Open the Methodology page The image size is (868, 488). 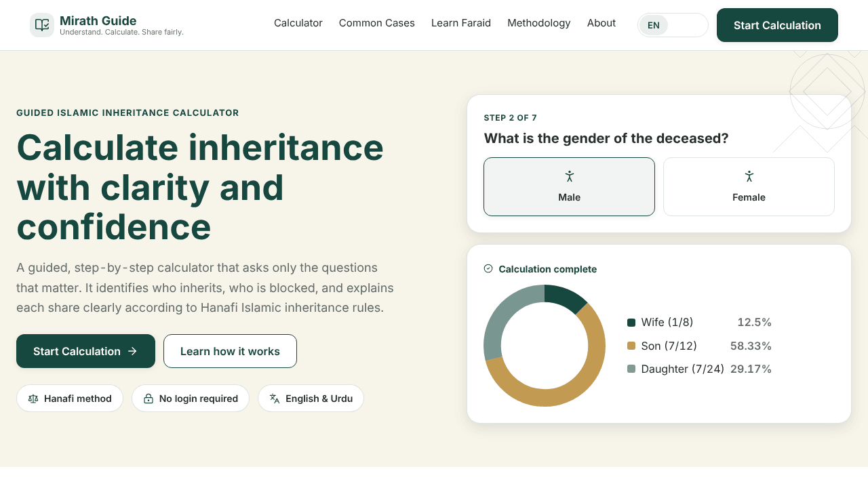coord(539,23)
